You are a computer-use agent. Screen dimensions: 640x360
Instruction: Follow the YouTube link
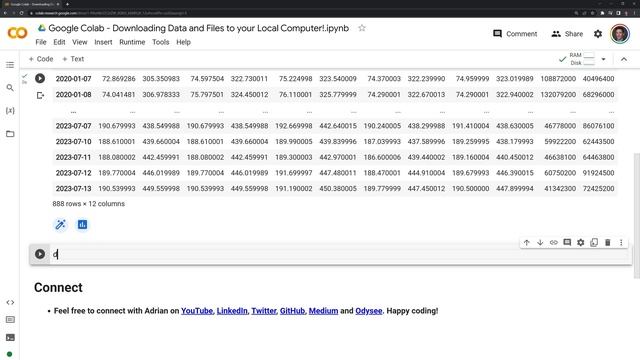click(197, 311)
